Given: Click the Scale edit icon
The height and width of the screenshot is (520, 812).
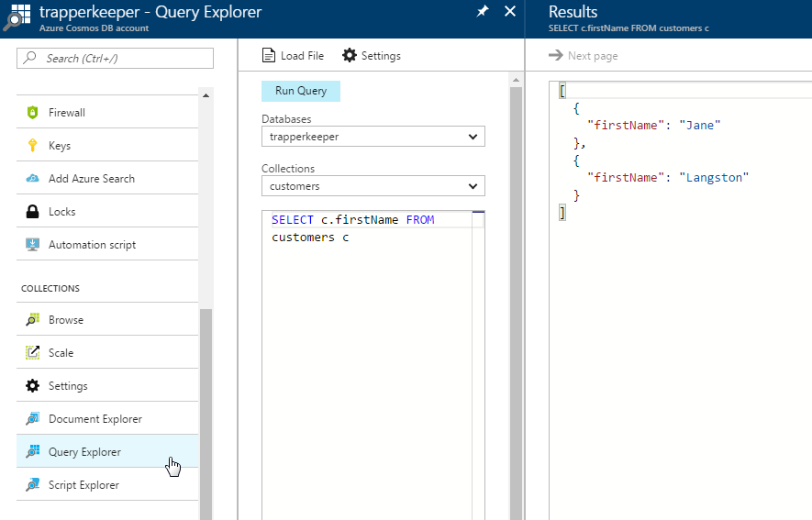Looking at the screenshot, I should pos(32,353).
